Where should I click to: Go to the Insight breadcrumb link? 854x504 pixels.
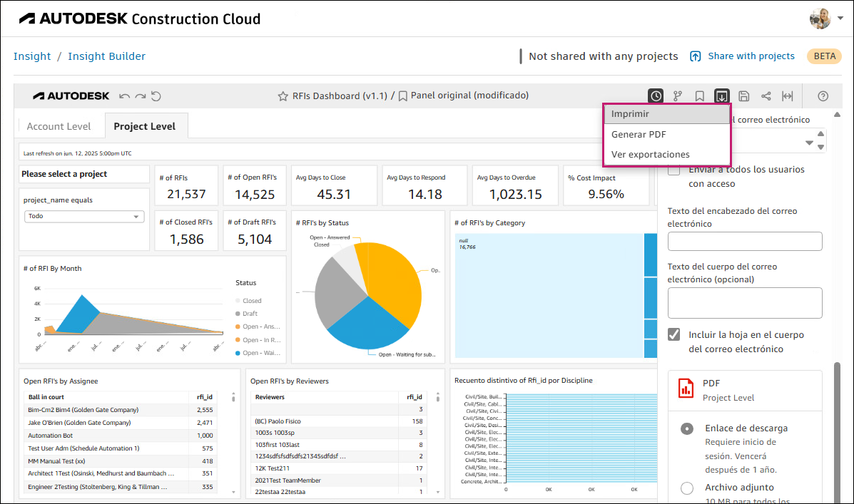[x=32, y=56]
